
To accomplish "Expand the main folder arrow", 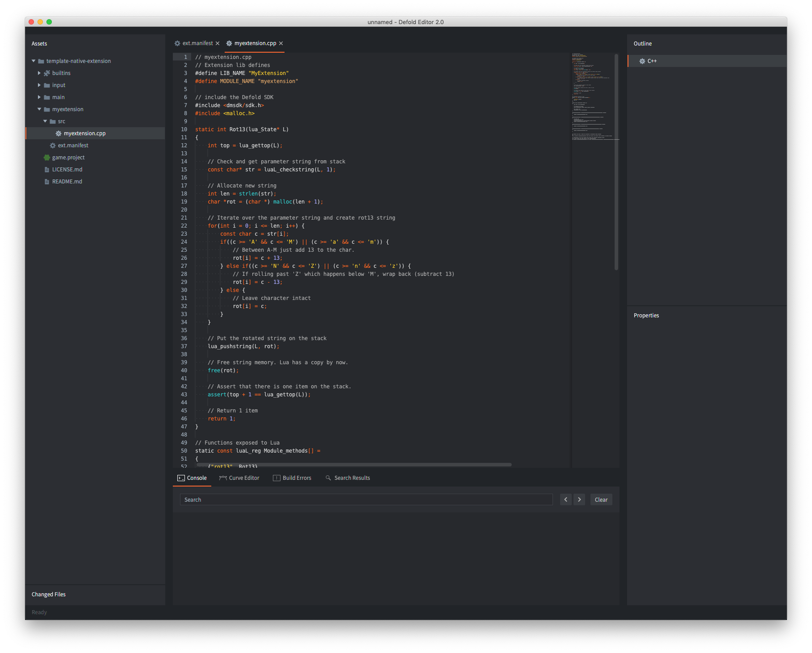I will [39, 97].
